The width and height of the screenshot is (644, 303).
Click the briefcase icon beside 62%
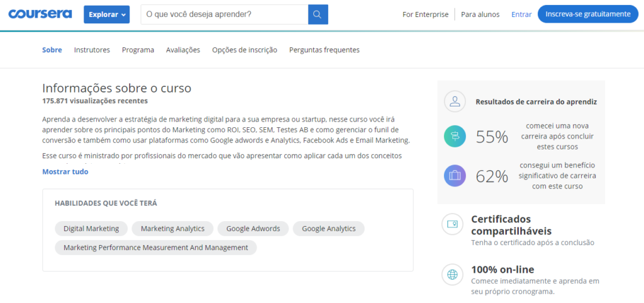coord(455,176)
